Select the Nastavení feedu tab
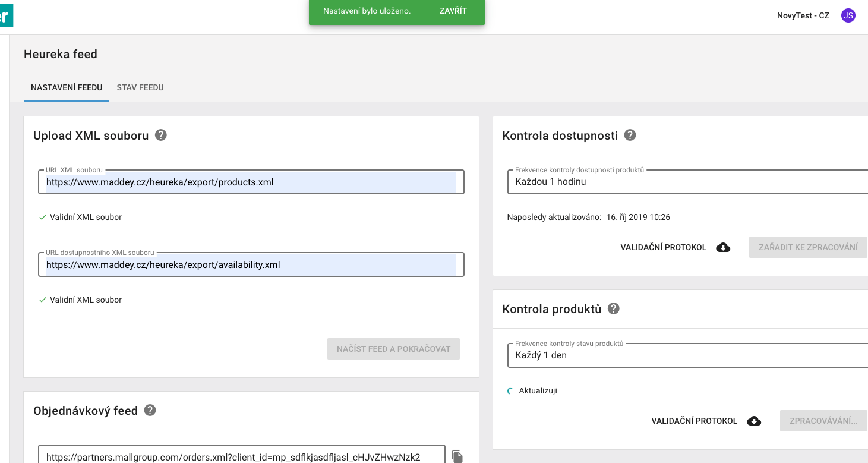The width and height of the screenshot is (868, 463). pos(67,87)
